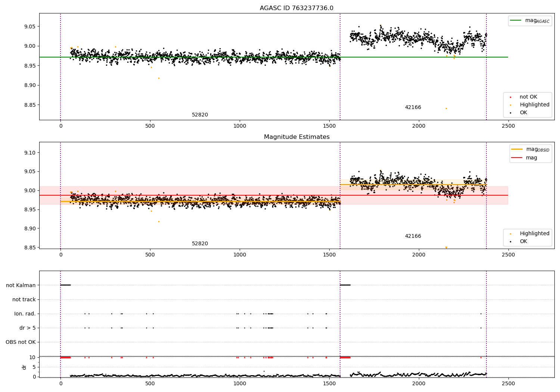Click obsid label 42166 in middle plot

(x=413, y=236)
